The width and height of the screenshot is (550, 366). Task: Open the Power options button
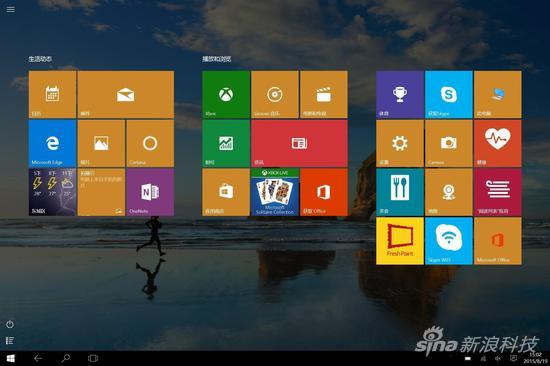coord(10,324)
